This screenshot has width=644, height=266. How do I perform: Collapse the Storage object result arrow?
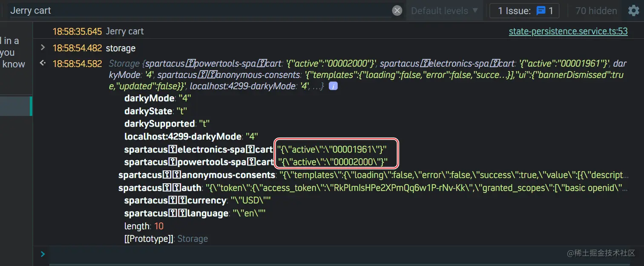[x=43, y=63]
